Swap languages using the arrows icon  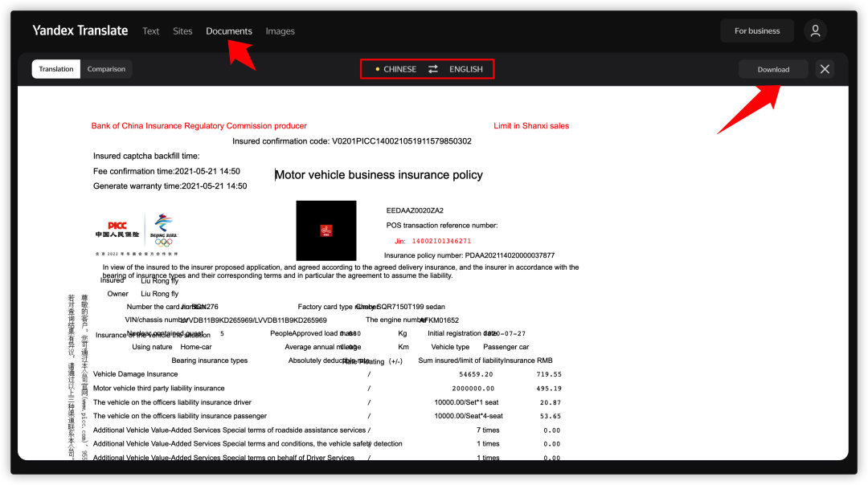(433, 69)
